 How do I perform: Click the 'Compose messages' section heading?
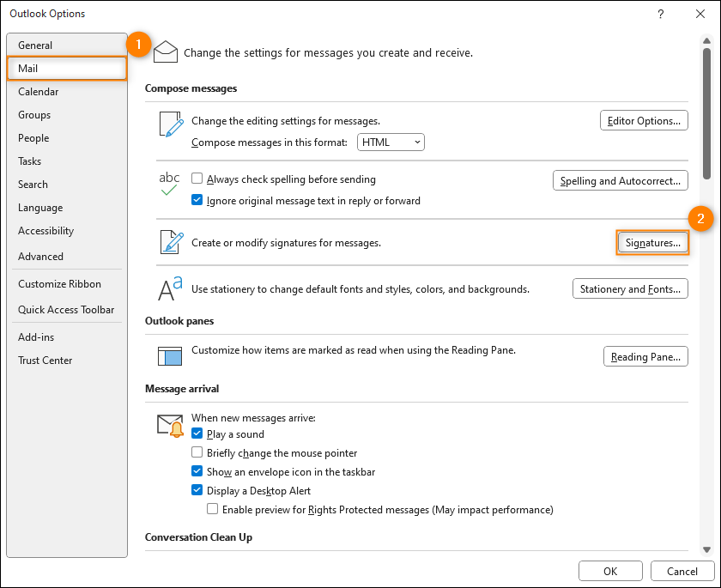[191, 88]
